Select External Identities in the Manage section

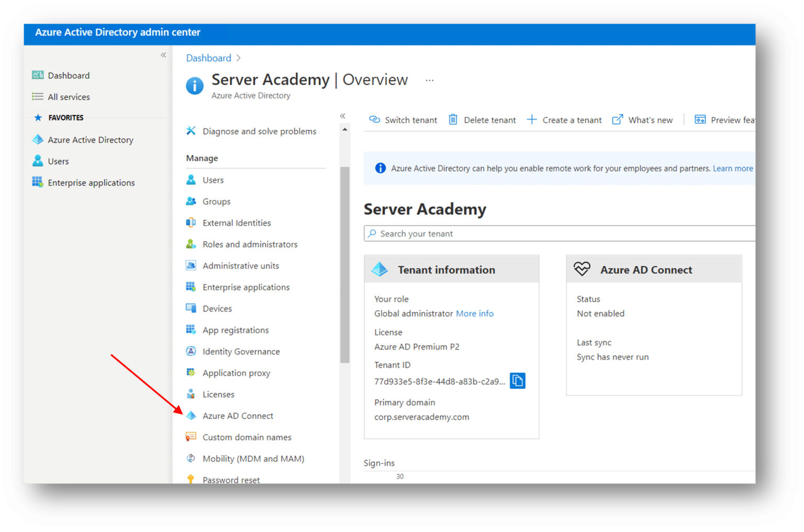pyautogui.click(x=237, y=222)
